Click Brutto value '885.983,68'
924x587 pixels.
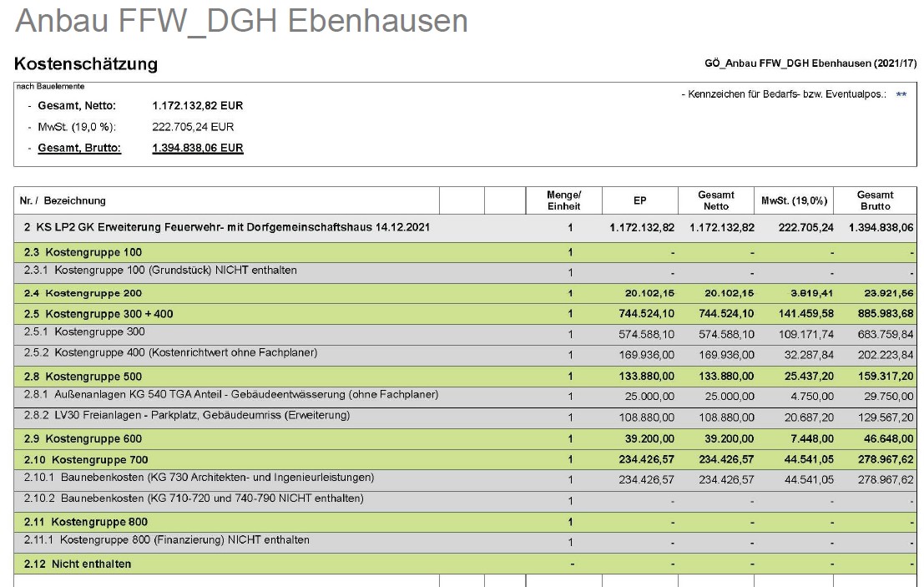[886, 313]
